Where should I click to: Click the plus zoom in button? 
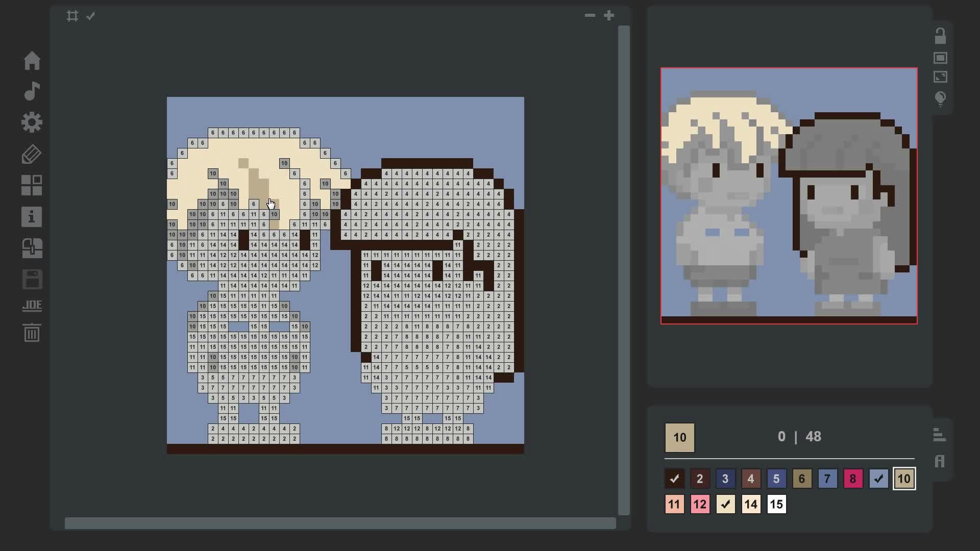pos(609,15)
